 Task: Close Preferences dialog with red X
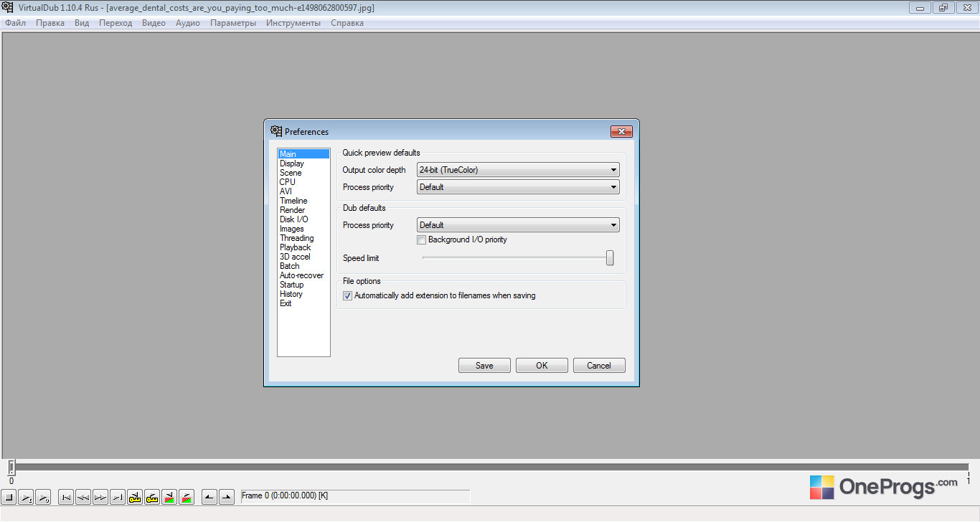pos(621,131)
